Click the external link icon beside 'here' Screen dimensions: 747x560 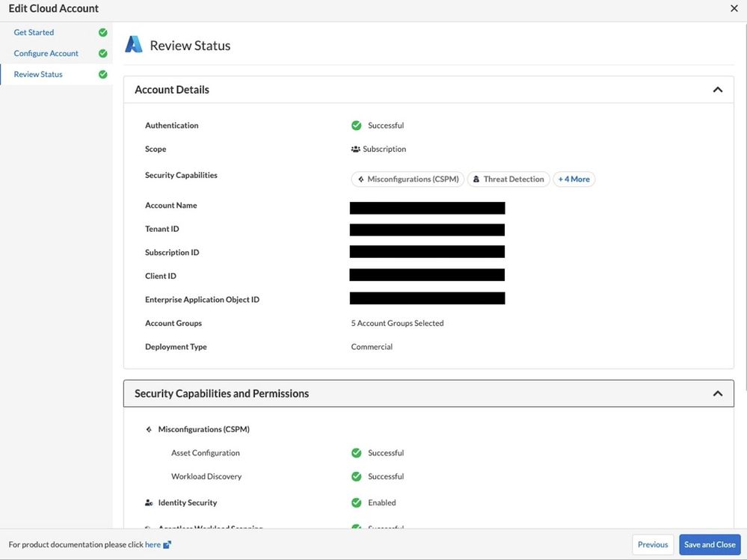tap(167, 545)
